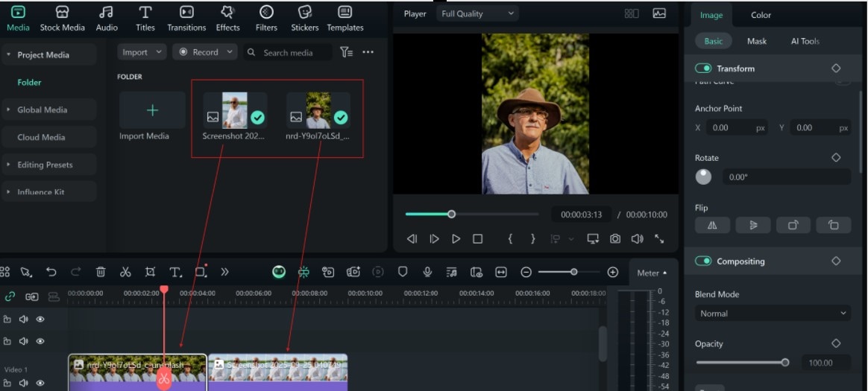This screenshot has height=391, width=868.
Task: Open the video scopes icon in player
Action: 658,14
